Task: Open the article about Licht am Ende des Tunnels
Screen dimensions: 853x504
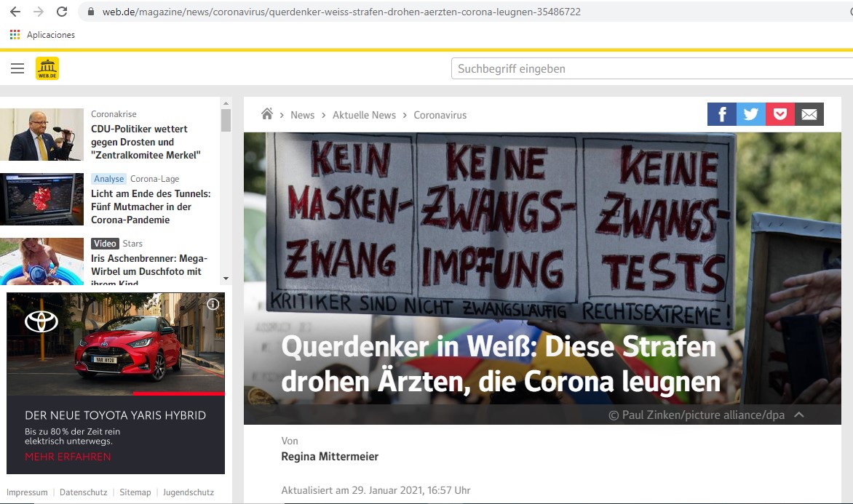Action: 152,207
